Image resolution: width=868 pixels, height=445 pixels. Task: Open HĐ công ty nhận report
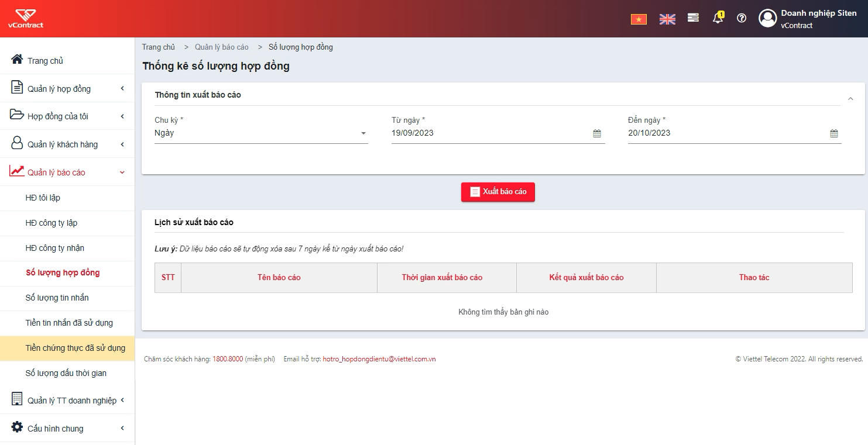coord(67,248)
